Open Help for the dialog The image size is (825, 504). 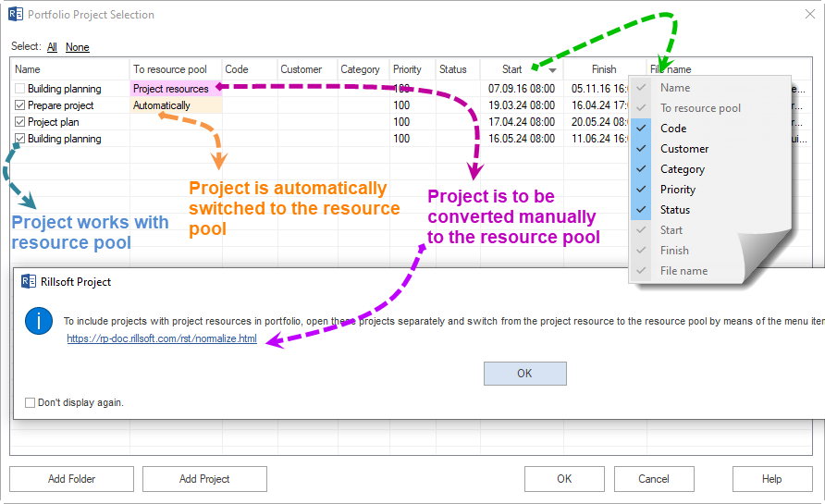(x=772, y=479)
